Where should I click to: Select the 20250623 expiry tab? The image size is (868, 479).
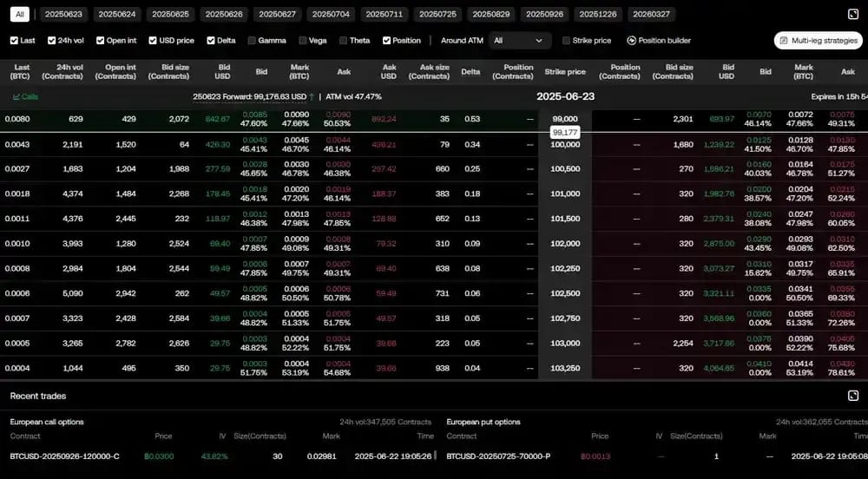pyautogui.click(x=63, y=15)
